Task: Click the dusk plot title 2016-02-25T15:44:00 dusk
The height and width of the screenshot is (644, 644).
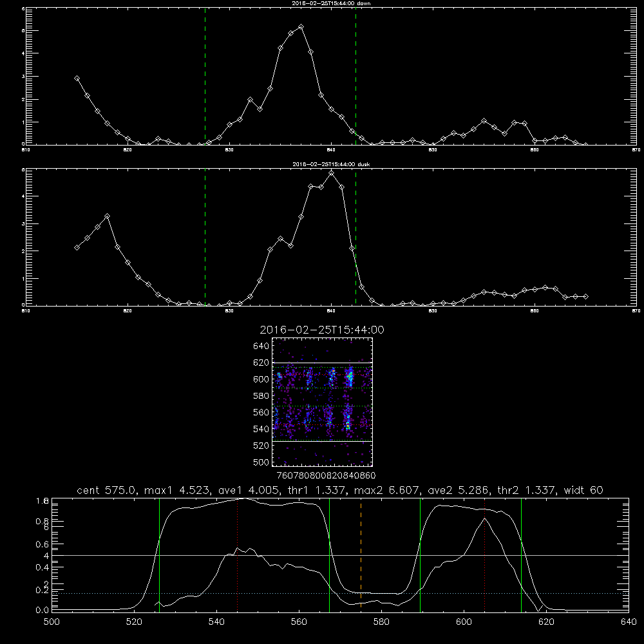Action: point(331,164)
